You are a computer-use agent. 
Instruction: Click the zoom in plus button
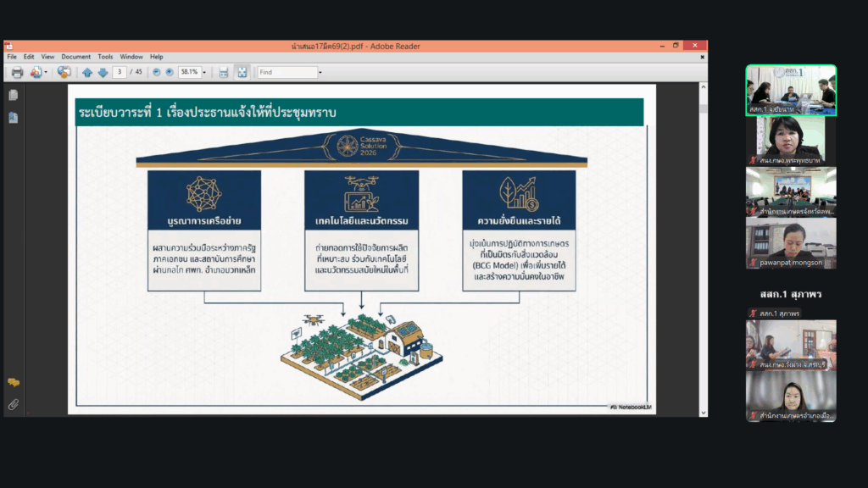coord(170,73)
